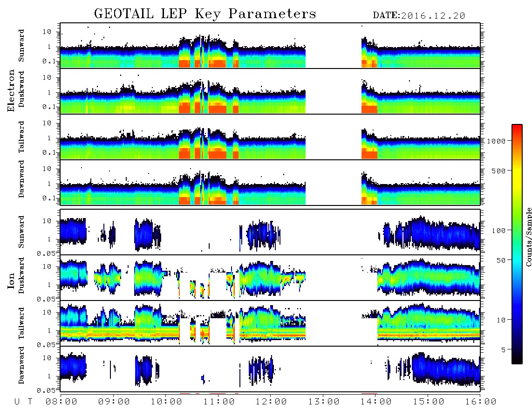This screenshot has width=532, height=410.
Task: Click the "Counts/Sample" color bar label
Action: [x=528, y=237]
